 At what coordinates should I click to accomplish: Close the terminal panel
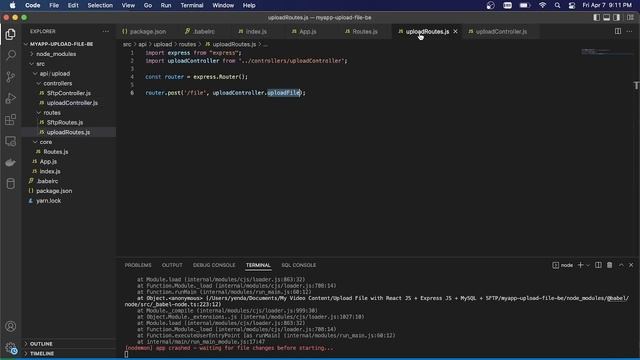(631, 265)
